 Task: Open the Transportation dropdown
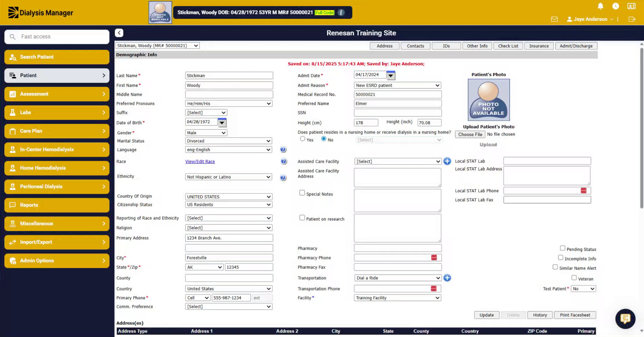click(x=398, y=278)
